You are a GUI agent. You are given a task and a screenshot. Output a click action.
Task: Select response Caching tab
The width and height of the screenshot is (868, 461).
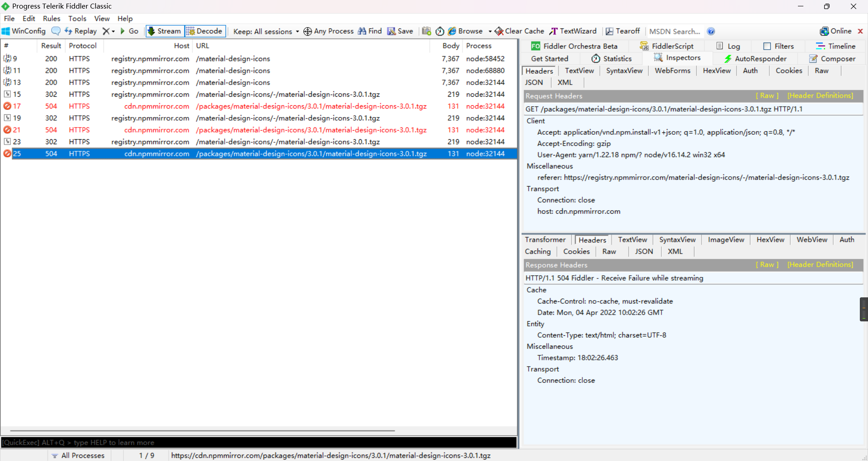pos(538,252)
